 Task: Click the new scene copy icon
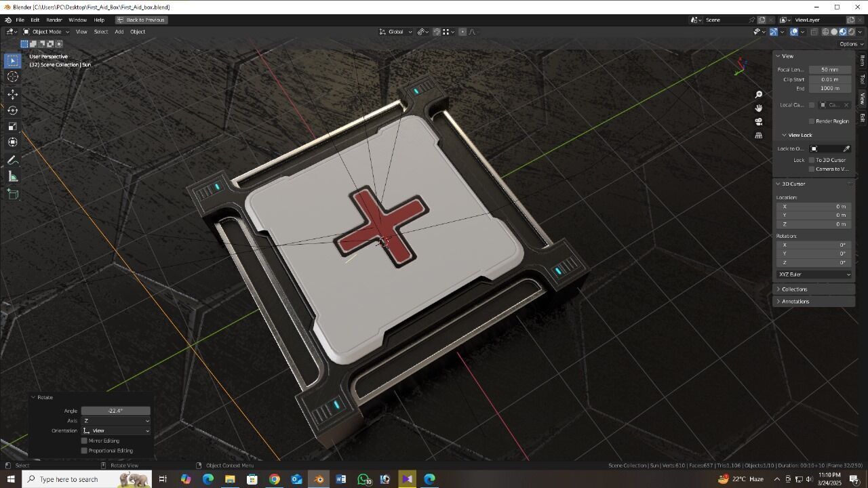pyautogui.click(x=762, y=20)
